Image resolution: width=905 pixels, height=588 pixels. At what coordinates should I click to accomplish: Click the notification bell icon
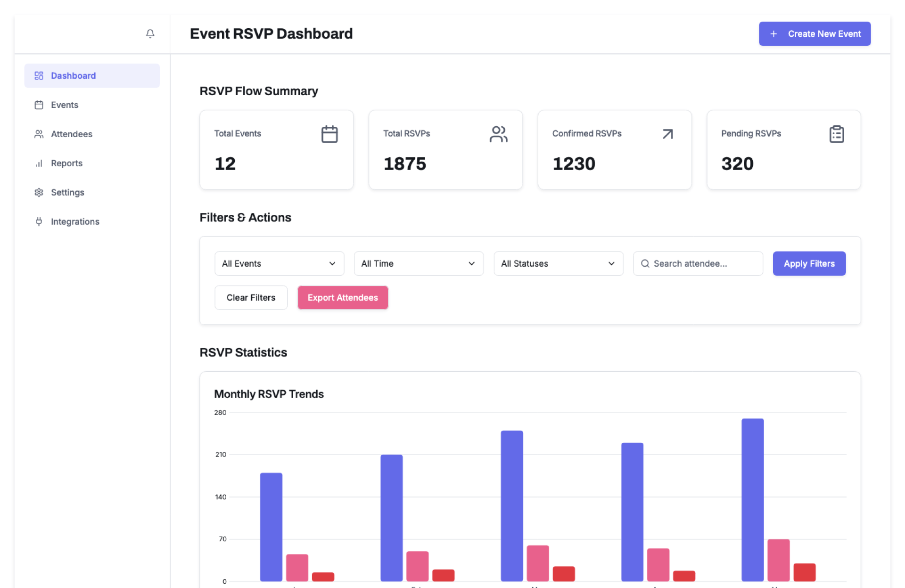click(150, 33)
